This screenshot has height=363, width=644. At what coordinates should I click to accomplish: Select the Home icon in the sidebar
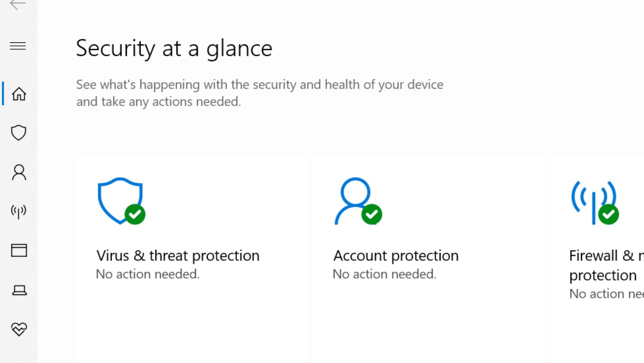pos(19,94)
